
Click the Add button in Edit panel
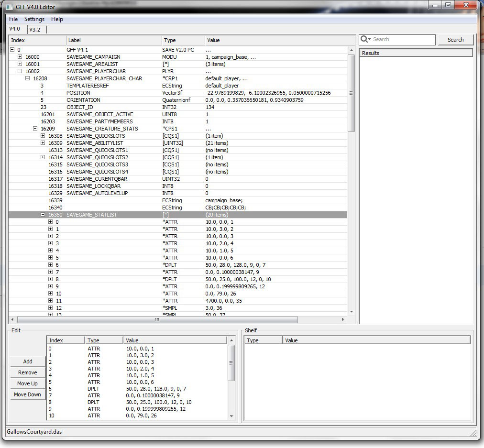point(28,361)
